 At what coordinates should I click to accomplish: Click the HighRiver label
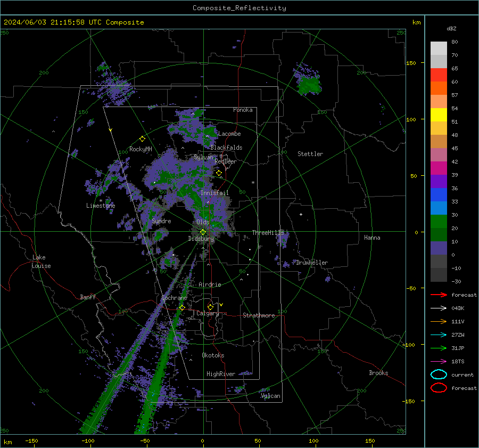221,374
